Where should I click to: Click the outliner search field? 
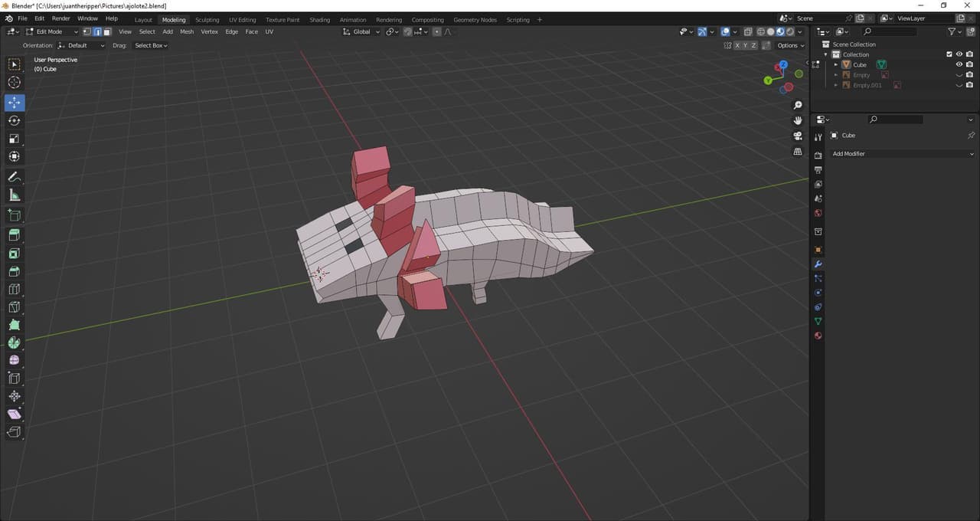tap(889, 31)
